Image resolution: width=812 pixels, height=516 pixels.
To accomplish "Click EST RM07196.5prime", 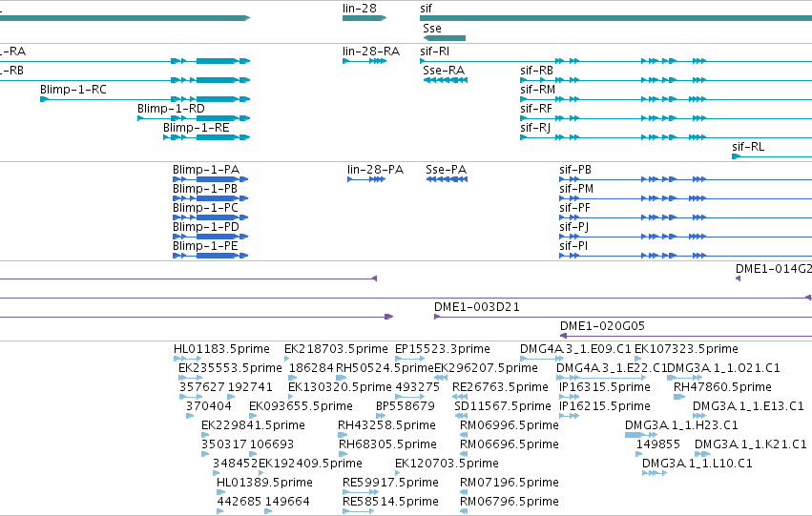I will click(x=510, y=483).
